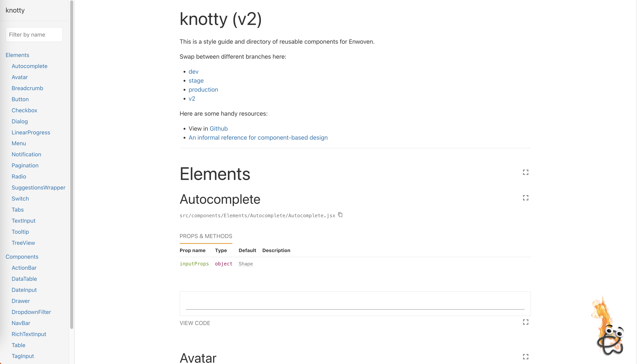Expand VIEW CODE for the Autocomplete example
The height and width of the screenshot is (364, 637).
tap(195, 323)
